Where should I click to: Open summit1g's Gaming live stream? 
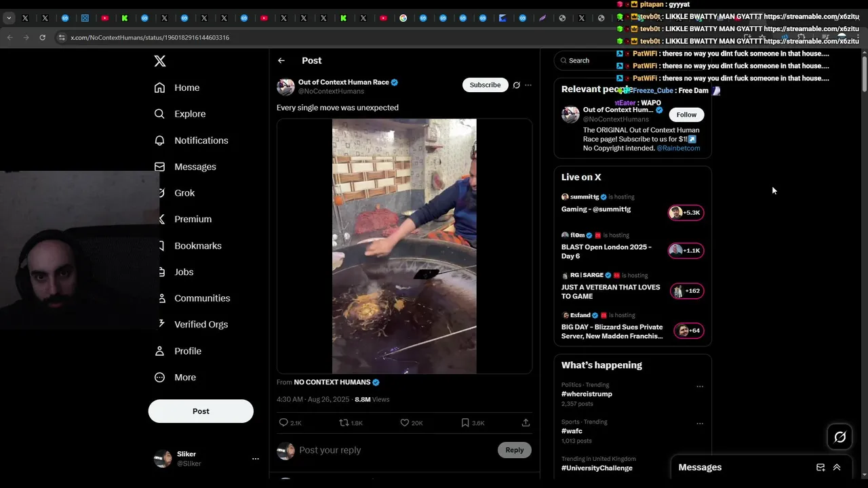pyautogui.click(x=596, y=209)
